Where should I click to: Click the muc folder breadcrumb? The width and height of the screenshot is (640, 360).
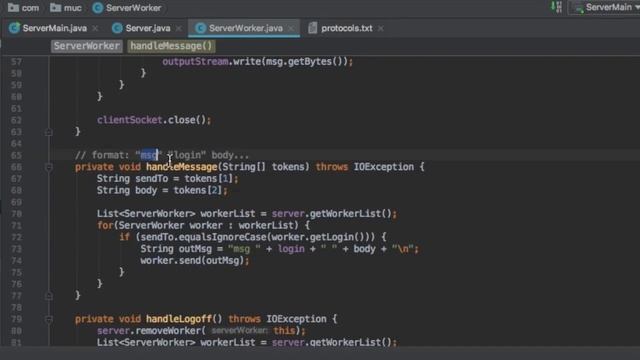[x=66, y=7]
